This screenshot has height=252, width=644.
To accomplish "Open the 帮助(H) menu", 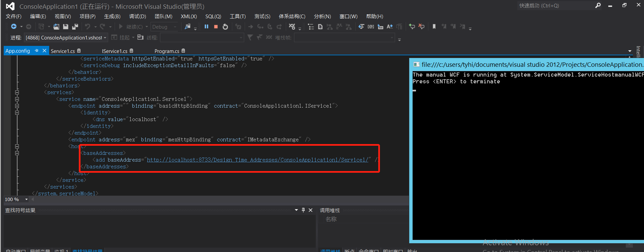I will [x=375, y=16].
